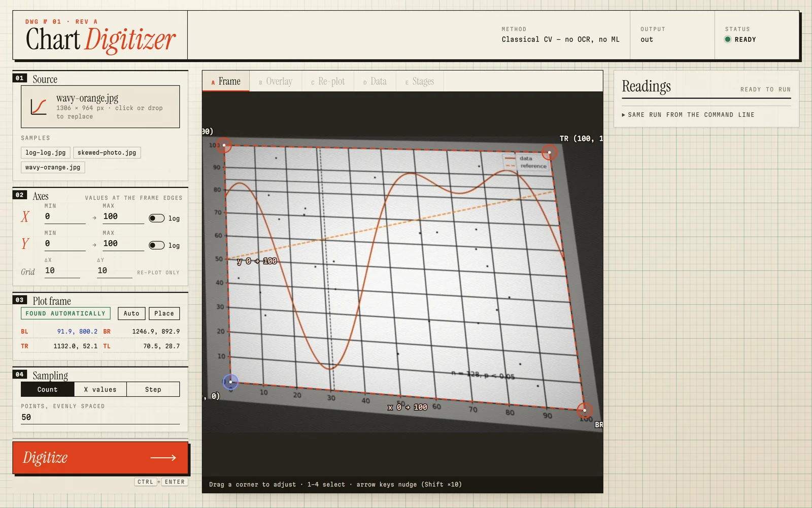Select the bottom-right red corner handle
Screen dimensions: 812x508
tap(584, 410)
